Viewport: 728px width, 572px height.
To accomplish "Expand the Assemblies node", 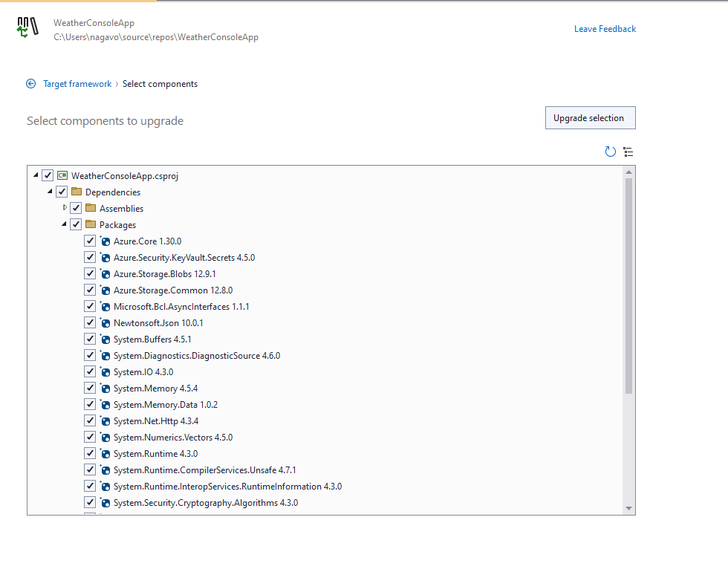I will (x=65, y=207).
